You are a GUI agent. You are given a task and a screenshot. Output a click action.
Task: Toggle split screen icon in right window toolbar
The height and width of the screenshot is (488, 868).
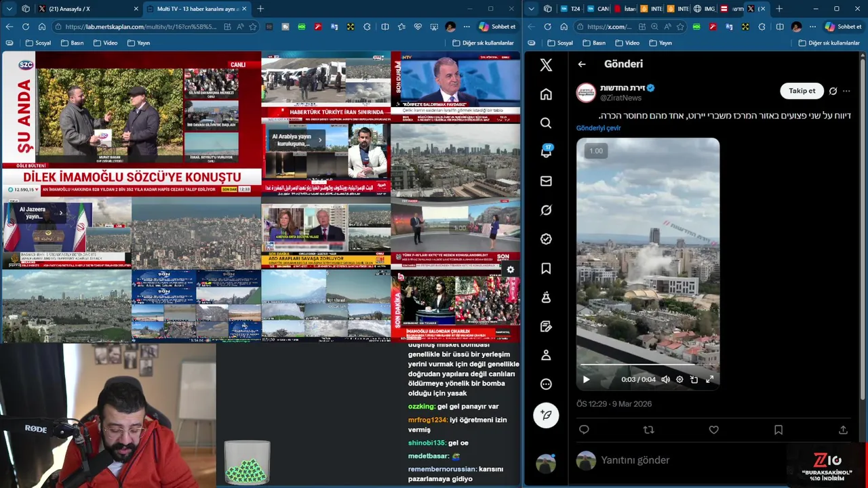780,26
